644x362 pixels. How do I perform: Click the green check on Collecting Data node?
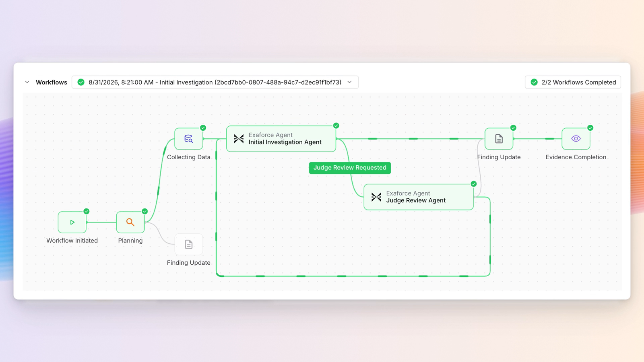point(203,128)
